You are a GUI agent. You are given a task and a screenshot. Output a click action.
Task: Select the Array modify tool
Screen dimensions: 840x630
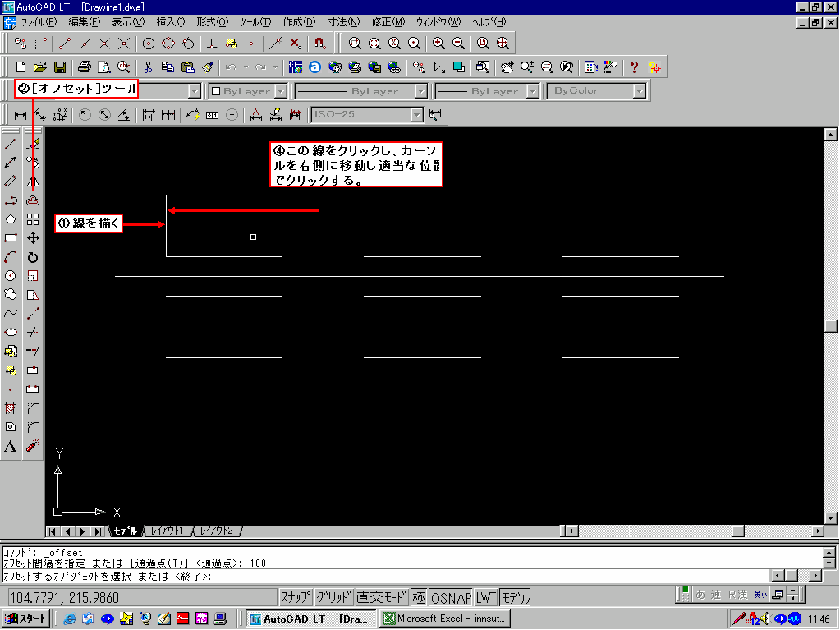tap(33, 219)
